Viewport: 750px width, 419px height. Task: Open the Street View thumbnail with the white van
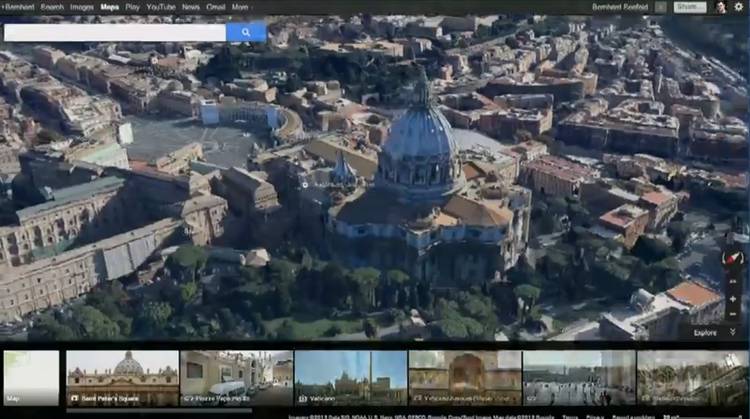(237, 378)
